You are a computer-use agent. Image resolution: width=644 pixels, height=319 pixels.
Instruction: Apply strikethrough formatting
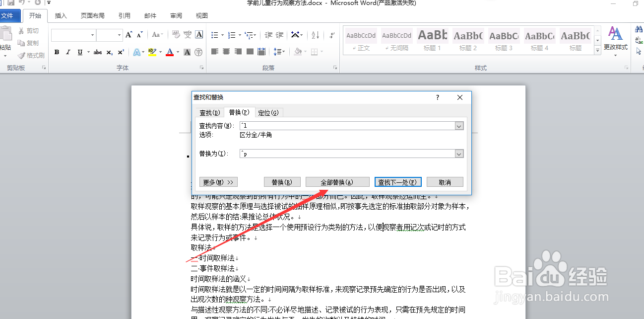tap(98, 52)
